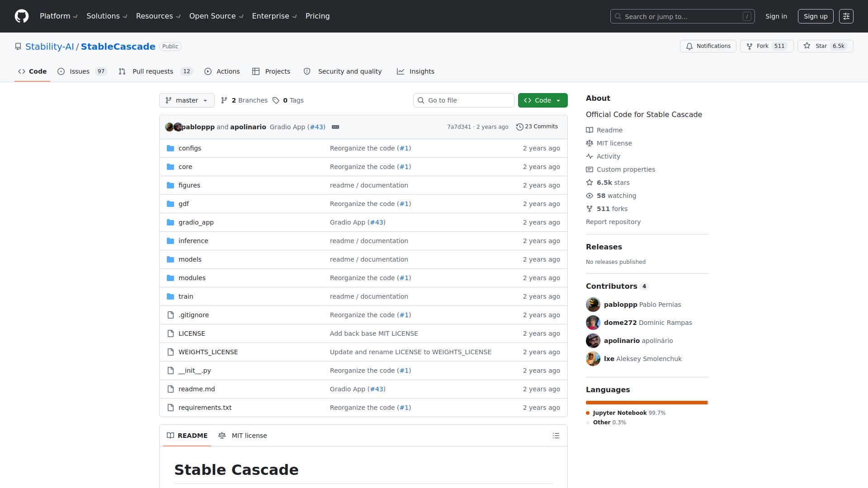Viewport: 868px width, 488px height.
Task: Click the fork icon beside 511 forks
Action: point(590,209)
